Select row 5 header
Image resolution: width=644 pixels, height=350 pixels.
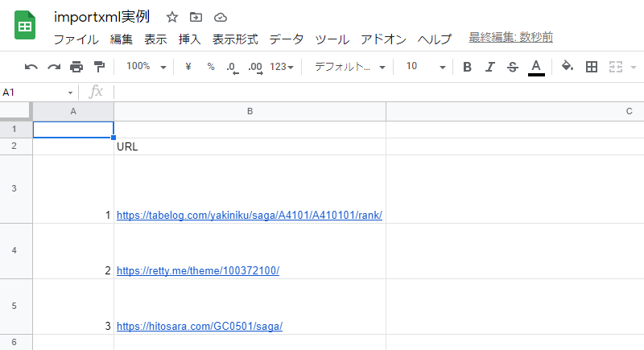point(14,306)
